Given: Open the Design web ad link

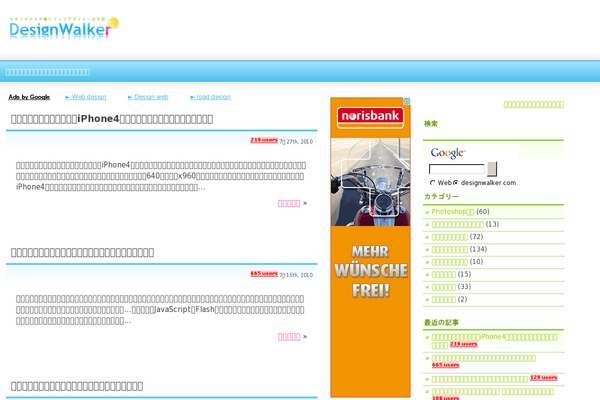Looking at the screenshot, I should (148, 97).
